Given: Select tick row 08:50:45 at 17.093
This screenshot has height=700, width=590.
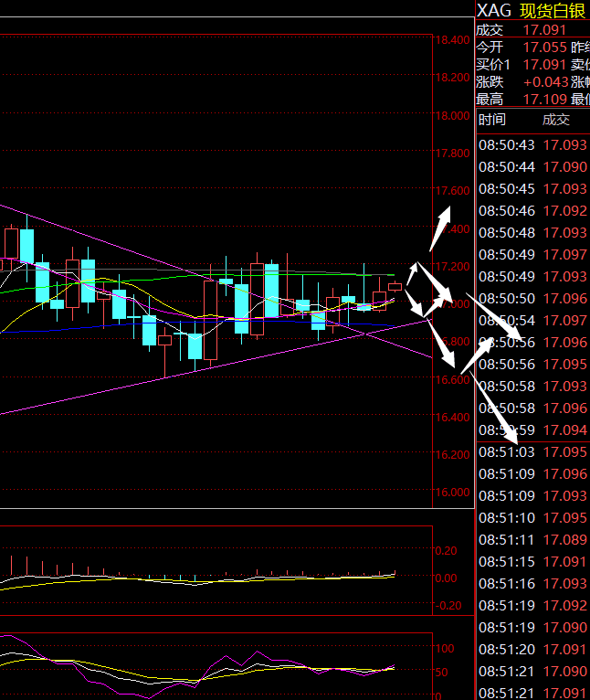Looking at the screenshot, I should pyautogui.click(x=532, y=189).
